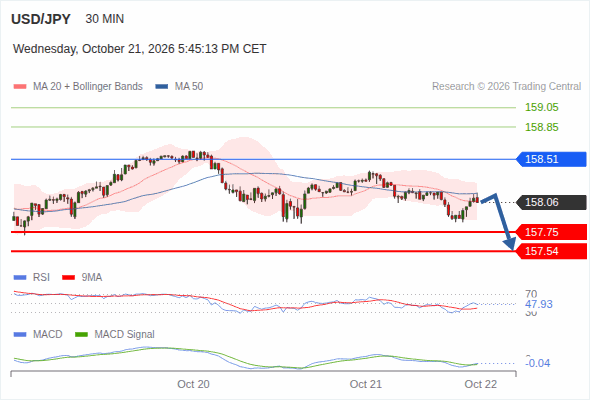Click the Oct 20 date axis label

coord(193,384)
